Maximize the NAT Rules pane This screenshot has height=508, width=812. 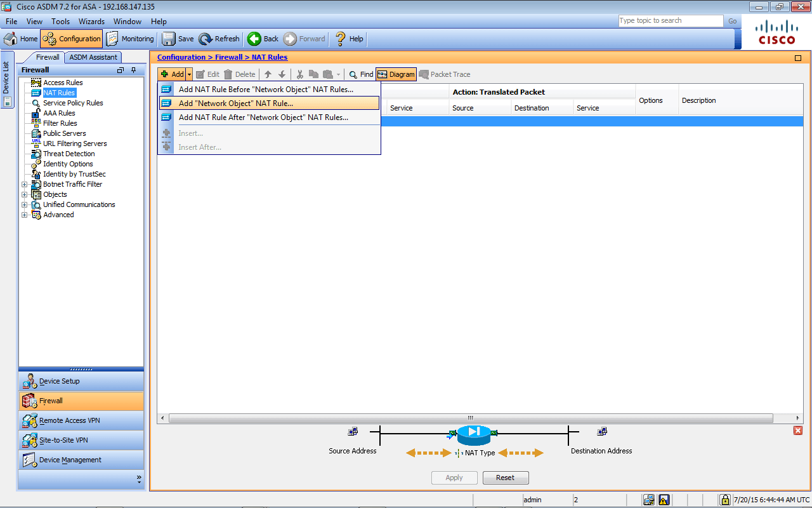point(798,58)
